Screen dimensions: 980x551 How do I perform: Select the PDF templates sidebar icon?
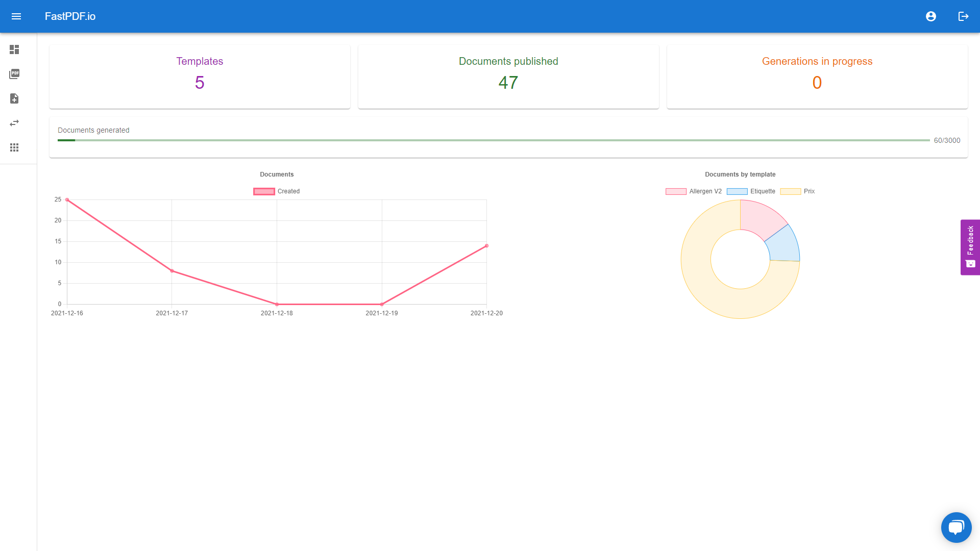[x=14, y=74]
